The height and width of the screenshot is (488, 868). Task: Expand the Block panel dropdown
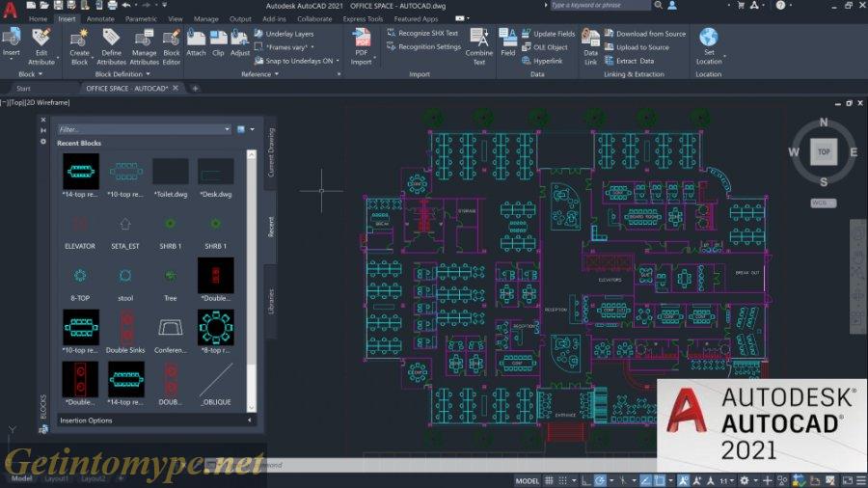click(30, 73)
